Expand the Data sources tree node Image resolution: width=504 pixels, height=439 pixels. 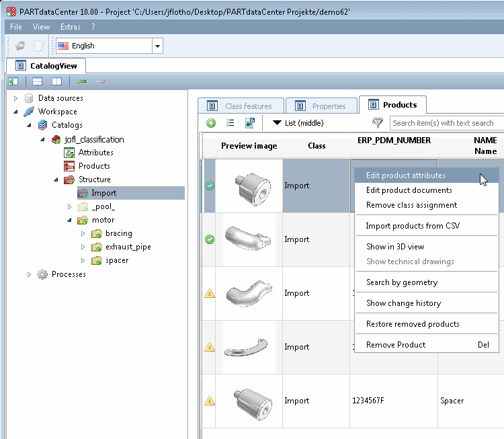tap(15, 98)
